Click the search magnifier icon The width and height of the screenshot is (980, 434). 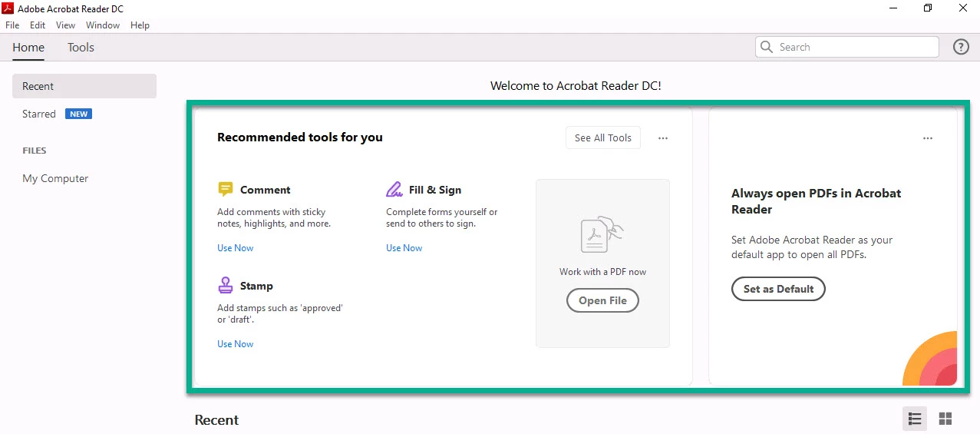pyautogui.click(x=767, y=47)
